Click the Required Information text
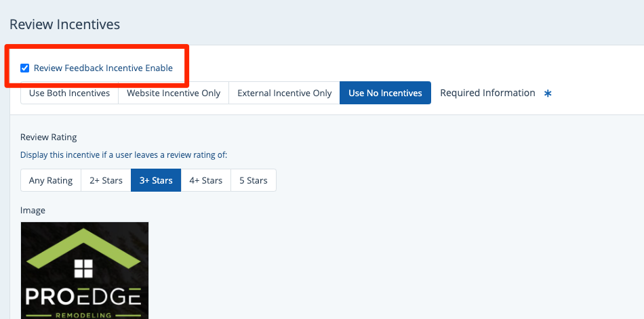Screen dimensions: 644x319 (x=487, y=93)
